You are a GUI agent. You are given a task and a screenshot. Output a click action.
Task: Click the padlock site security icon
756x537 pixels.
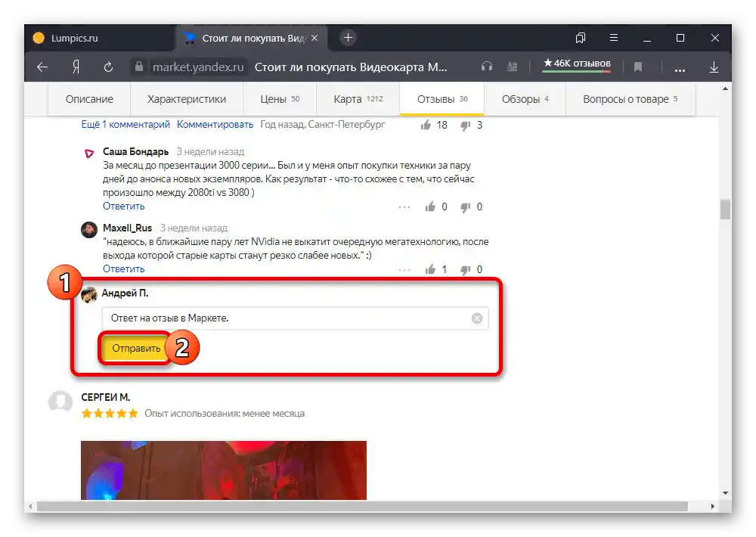coord(139,67)
